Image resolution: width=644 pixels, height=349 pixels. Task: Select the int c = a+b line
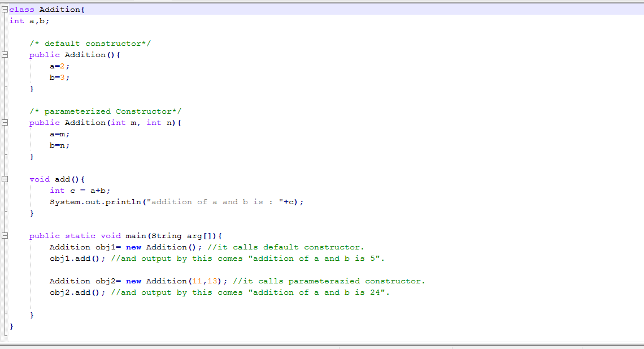pyautogui.click(x=79, y=190)
